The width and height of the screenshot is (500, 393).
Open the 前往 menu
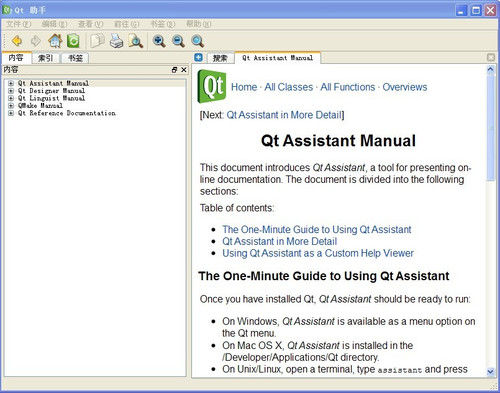pyautogui.click(x=127, y=24)
